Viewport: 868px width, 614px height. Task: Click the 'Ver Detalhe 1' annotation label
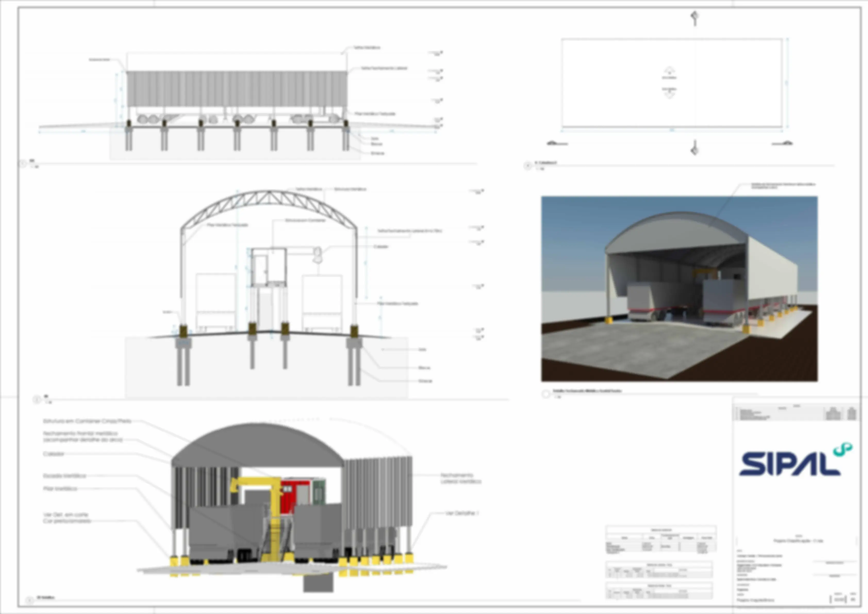pos(462,513)
